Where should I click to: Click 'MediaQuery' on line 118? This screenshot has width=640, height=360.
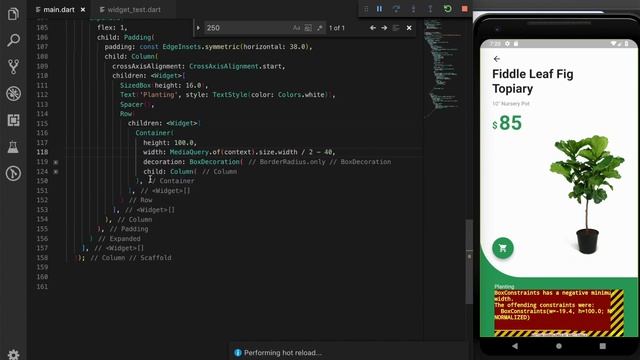pyautogui.click(x=189, y=152)
